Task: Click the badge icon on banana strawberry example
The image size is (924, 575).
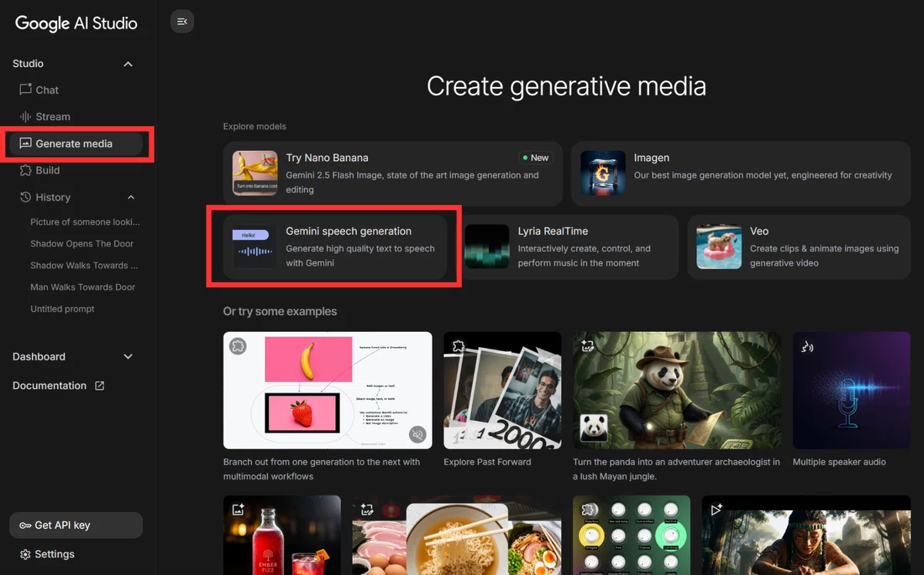Action: 238,346
